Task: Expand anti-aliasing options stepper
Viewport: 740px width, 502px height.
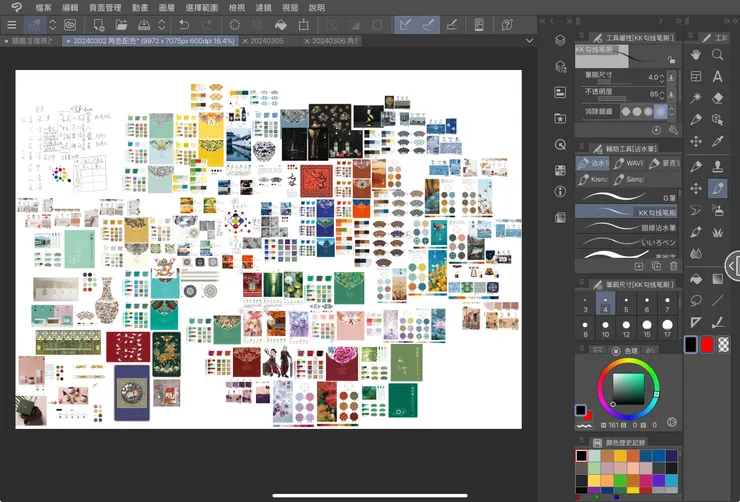Action: coord(671,111)
